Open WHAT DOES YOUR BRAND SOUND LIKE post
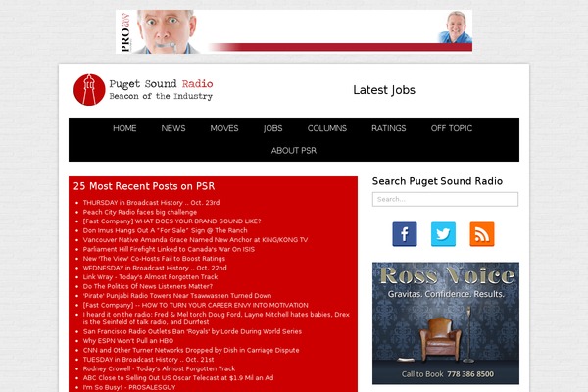The width and height of the screenshot is (588, 392). click(x=171, y=221)
